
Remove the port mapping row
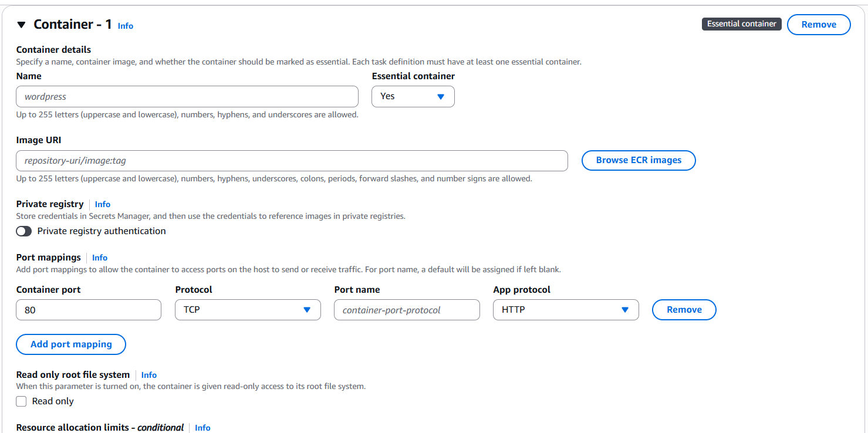coord(684,310)
